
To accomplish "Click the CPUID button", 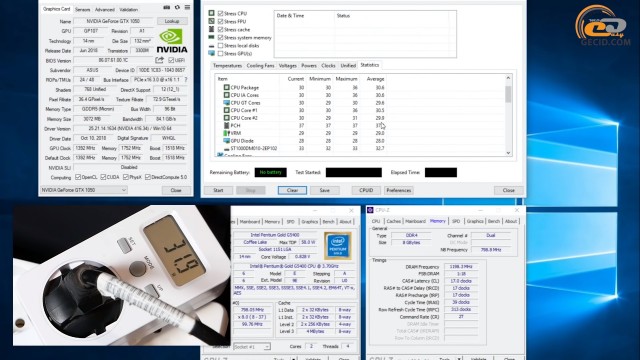I will coord(366,190).
